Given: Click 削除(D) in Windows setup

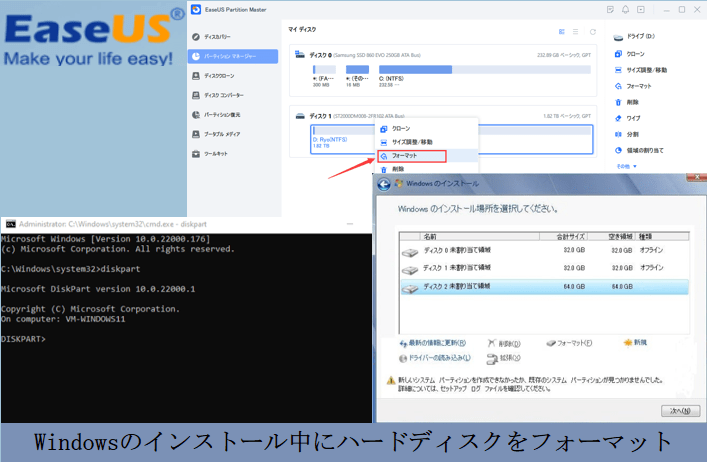Looking at the screenshot, I should (504, 343).
